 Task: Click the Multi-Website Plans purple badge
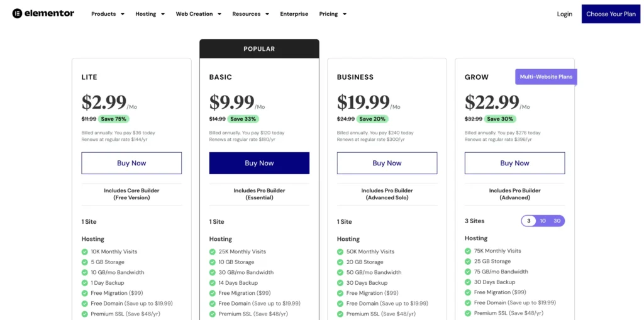click(x=546, y=77)
